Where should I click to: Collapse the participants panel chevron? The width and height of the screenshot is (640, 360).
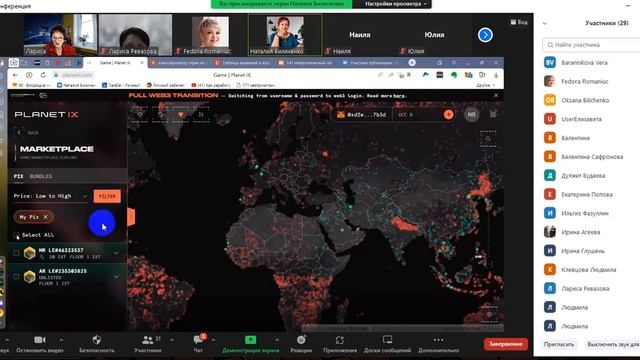point(544,24)
